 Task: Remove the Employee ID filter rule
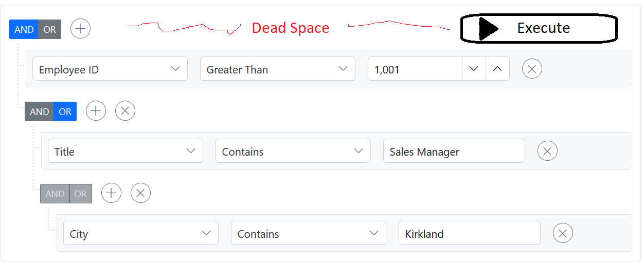[532, 69]
